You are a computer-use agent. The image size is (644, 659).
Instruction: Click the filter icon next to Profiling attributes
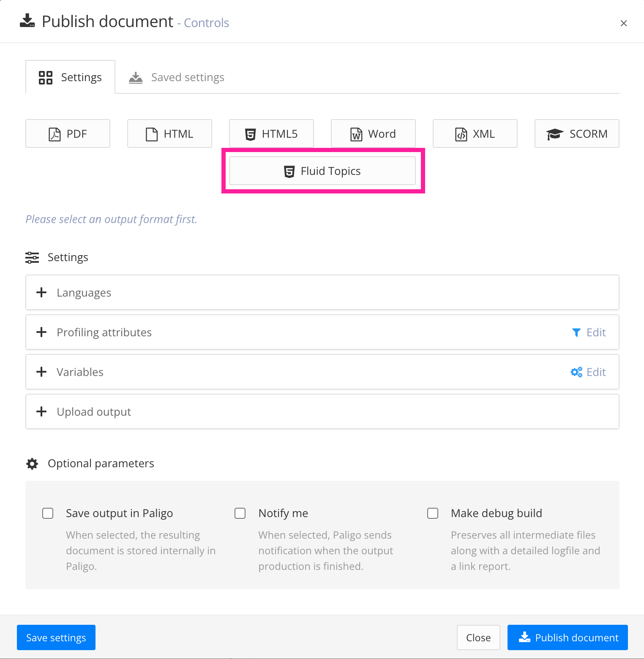click(x=576, y=332)
